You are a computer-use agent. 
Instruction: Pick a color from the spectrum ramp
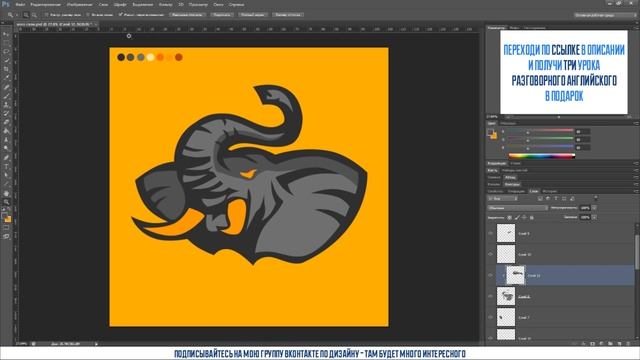pos(542,156)
